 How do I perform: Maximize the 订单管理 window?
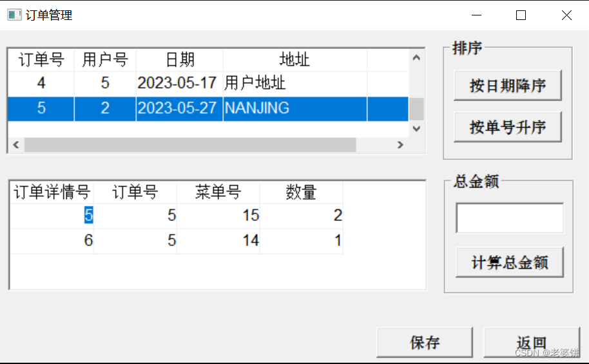521,15
